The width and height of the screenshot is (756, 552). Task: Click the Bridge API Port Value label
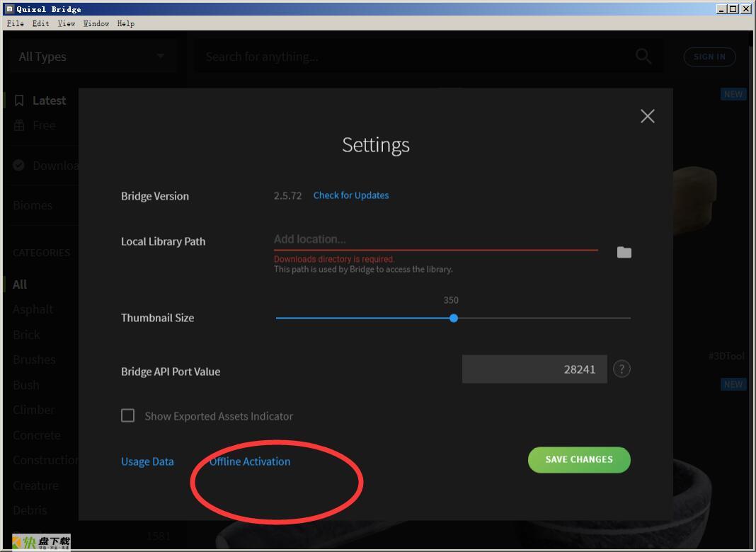(x=171, y=372)
